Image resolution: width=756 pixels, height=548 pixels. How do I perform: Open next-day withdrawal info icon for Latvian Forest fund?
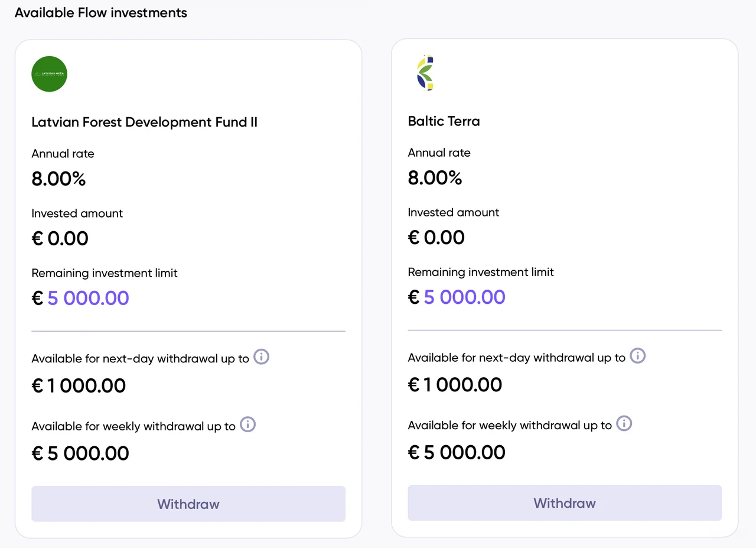tap(262, 356)
